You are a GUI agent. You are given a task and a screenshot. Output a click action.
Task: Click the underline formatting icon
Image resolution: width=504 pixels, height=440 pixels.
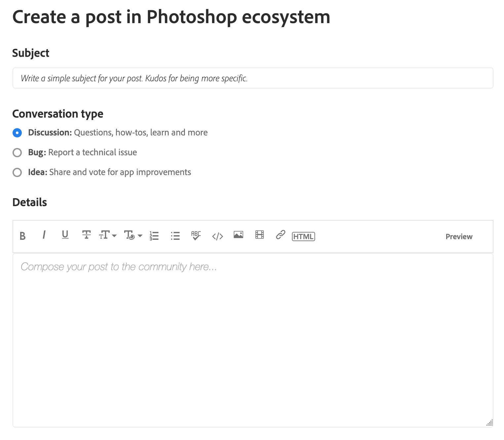pos(65,235)
